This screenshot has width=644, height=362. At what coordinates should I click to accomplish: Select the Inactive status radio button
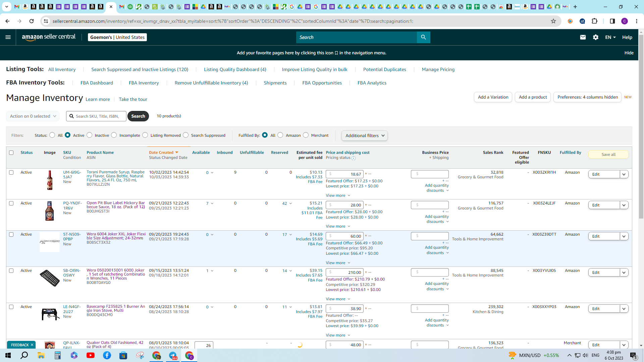click(x=90, y=135)
